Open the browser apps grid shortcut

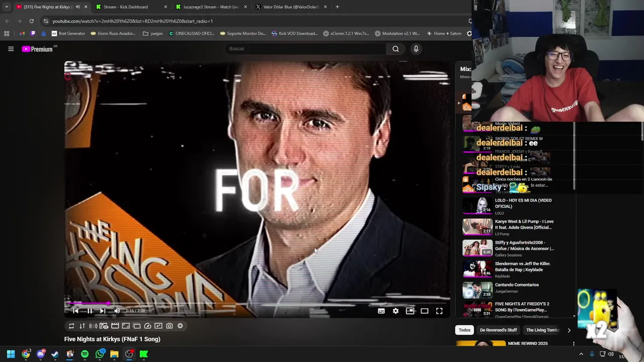point(7,34)
